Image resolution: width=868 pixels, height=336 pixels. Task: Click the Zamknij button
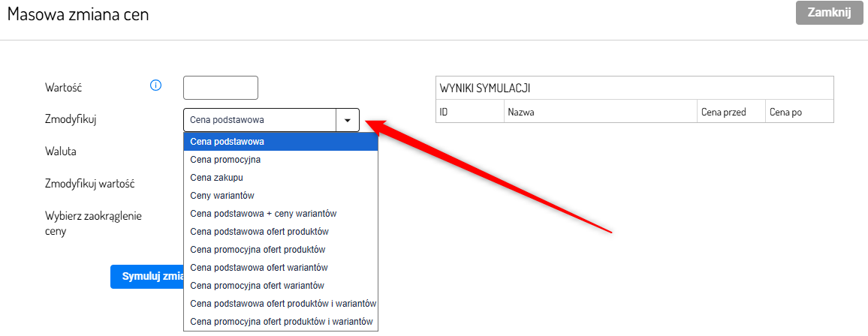click(x=828, y=13)
